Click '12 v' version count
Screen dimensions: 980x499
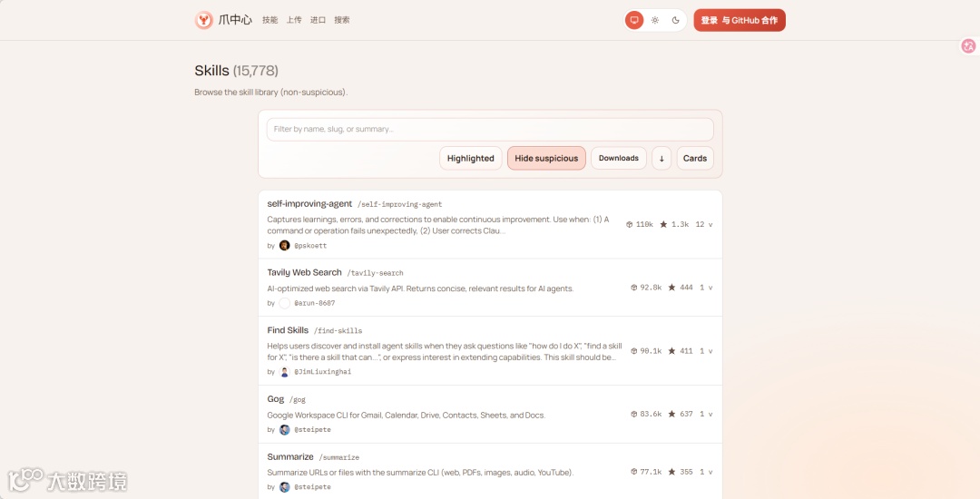click(x=704, y=224)
